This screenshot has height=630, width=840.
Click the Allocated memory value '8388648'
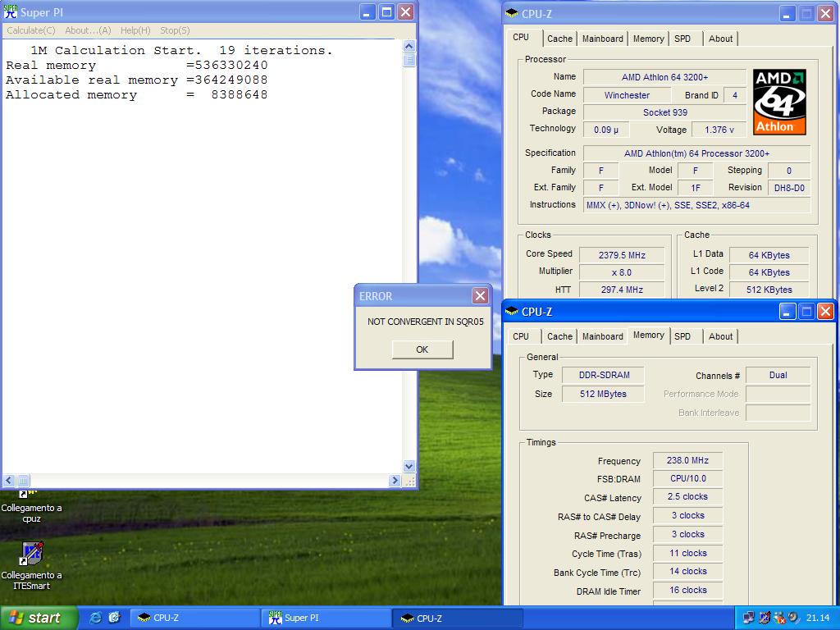point(239,95)
